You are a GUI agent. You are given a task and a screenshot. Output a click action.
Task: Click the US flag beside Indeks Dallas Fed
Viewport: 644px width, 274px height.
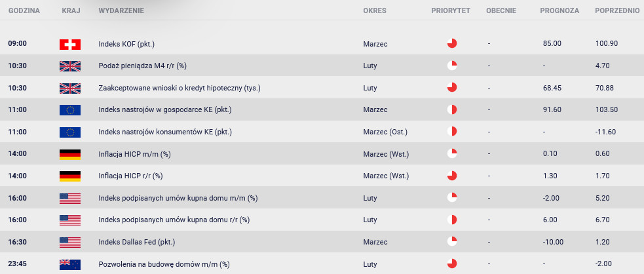(70, 243)
